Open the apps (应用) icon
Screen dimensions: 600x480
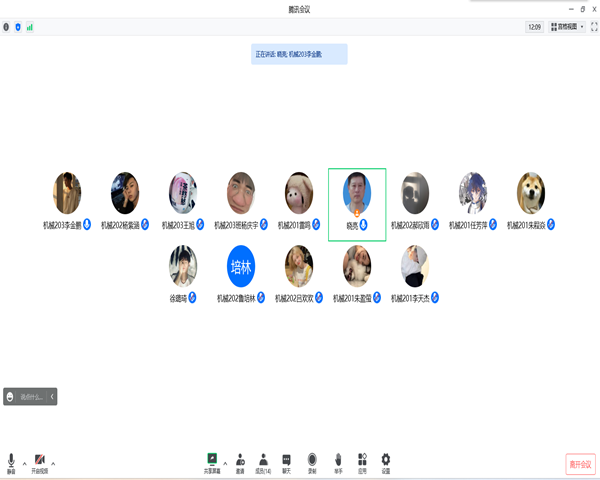point(362,463)
